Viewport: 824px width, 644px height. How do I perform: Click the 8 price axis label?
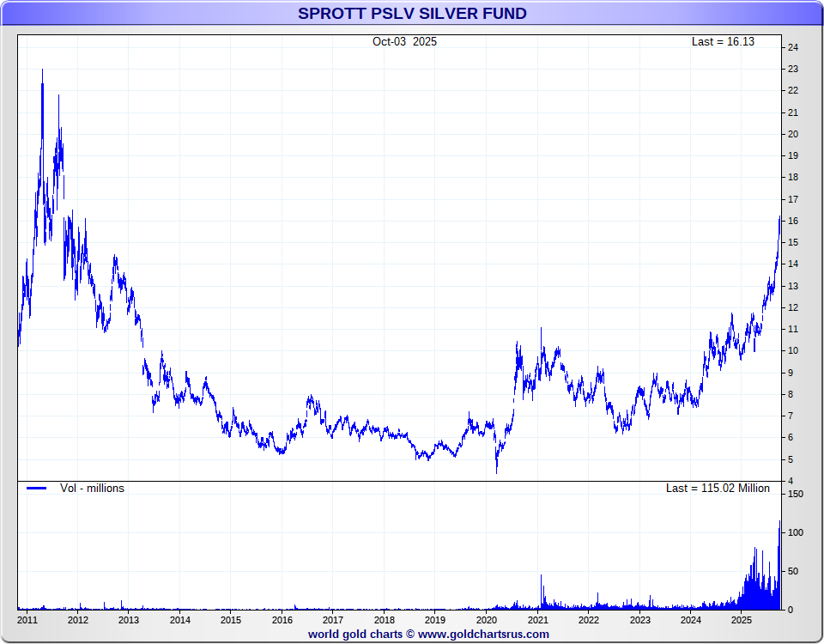(x=791, y=394)
